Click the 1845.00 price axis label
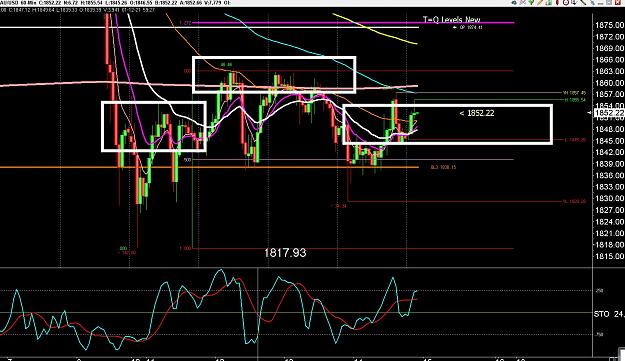 pyautogui.click(x=609, y=141)
